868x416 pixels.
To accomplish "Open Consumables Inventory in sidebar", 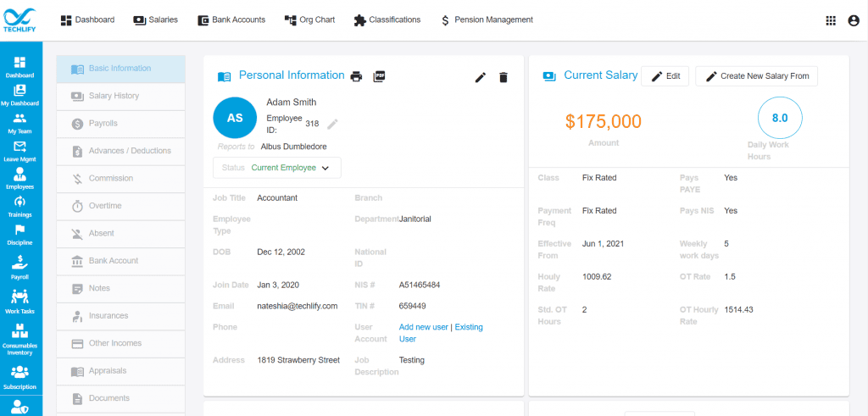I will click(20, 340).
